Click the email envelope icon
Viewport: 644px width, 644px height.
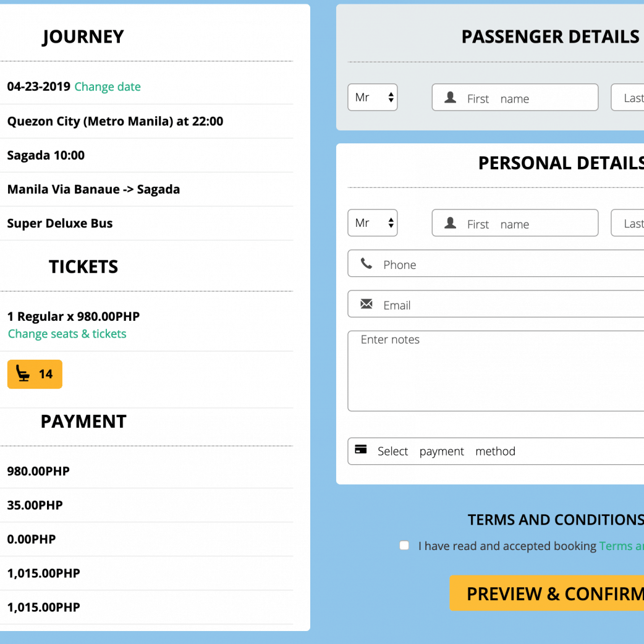pos(366,304)
